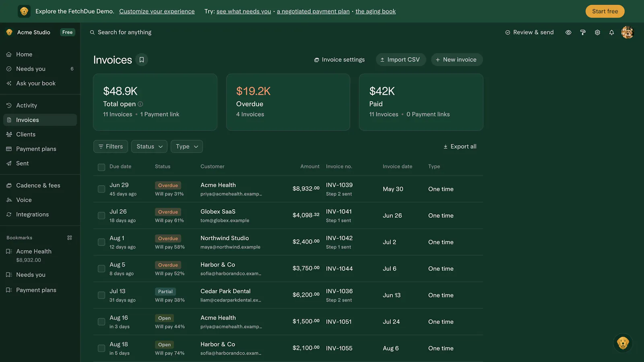Click the amount $4,098.32

[x=306, y=215]
